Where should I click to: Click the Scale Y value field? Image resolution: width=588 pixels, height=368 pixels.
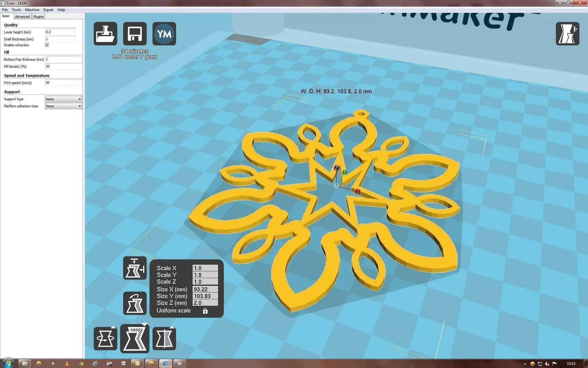coord(205,275)
